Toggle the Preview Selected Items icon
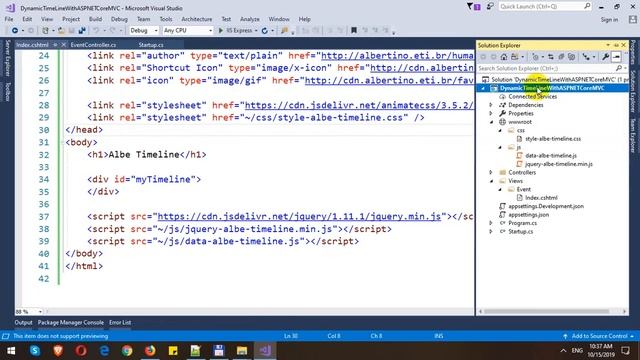The height and width of the screenshot is (360, 640). 616,57
